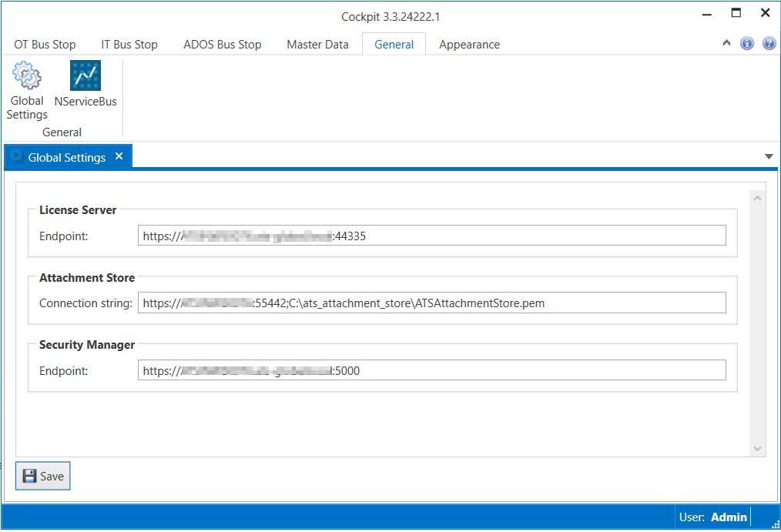
Task: Open the Appearance ribbon tab
Action: click(x=469, y=45)
